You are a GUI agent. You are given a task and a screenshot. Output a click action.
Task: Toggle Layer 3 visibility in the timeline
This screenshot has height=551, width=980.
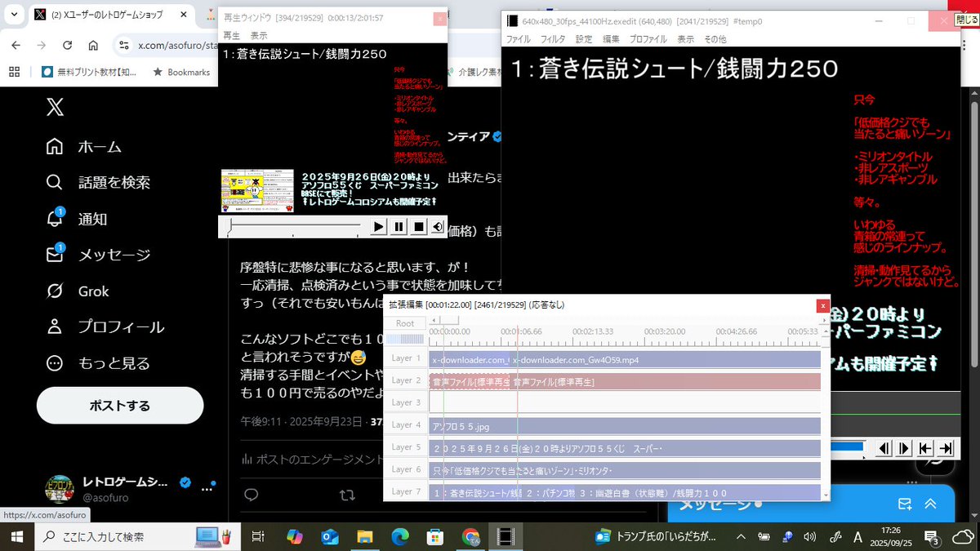coord(406,402)
